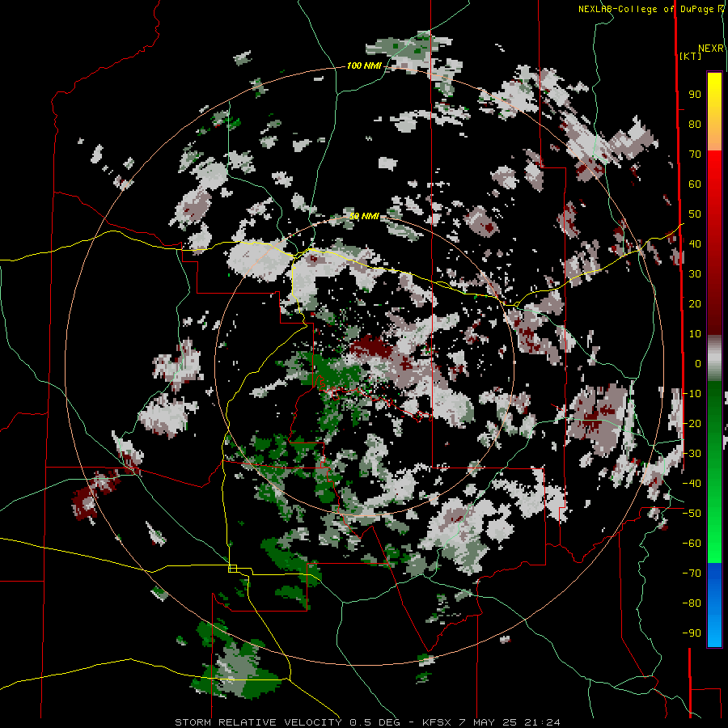
Task: Click the 0 value on velocity scale
Action: 698,364
